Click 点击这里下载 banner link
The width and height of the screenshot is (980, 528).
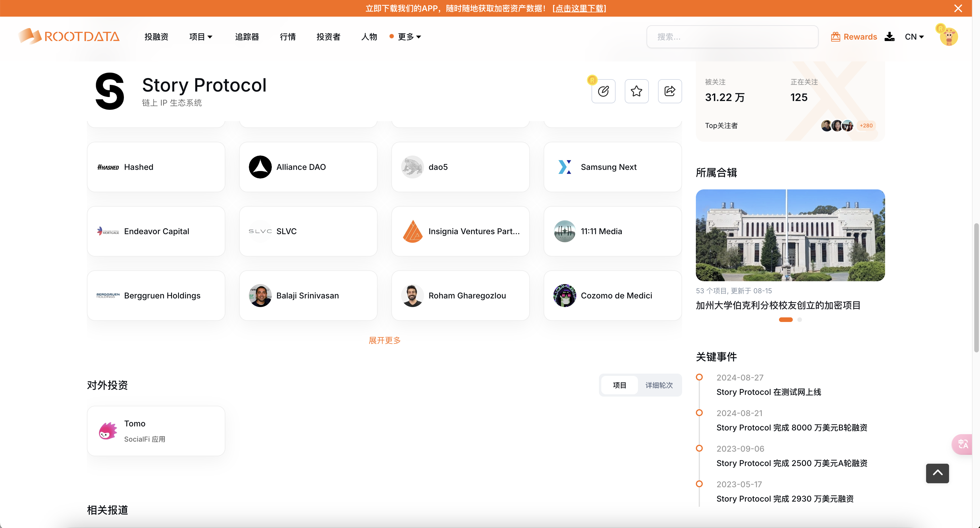[579, 8]
